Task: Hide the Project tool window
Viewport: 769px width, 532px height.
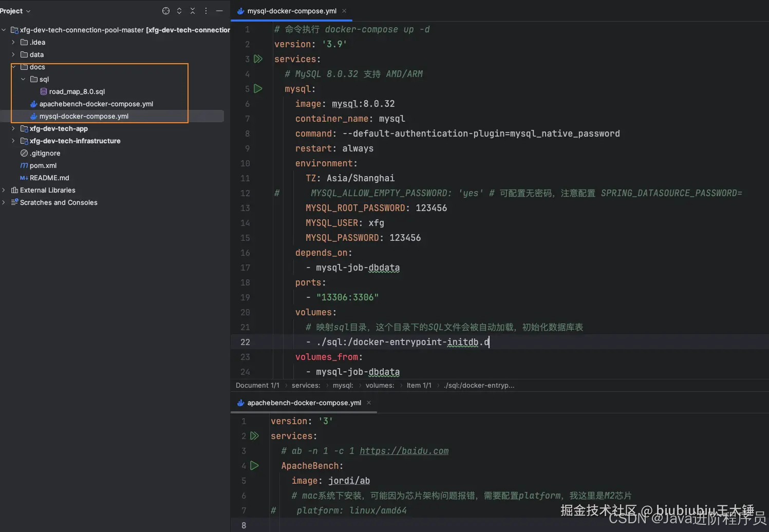Action: (x=219, y=10)
